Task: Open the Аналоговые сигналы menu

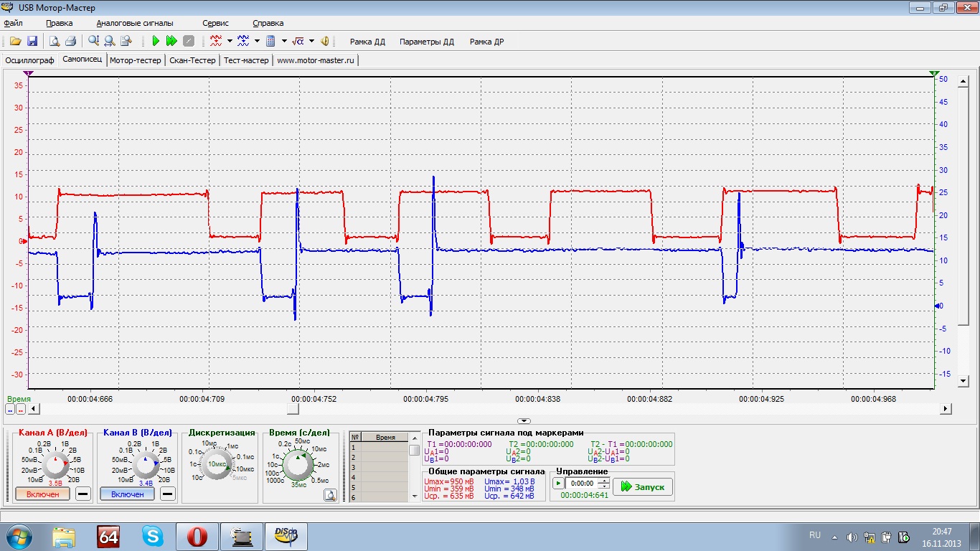Action: [135, 23]
